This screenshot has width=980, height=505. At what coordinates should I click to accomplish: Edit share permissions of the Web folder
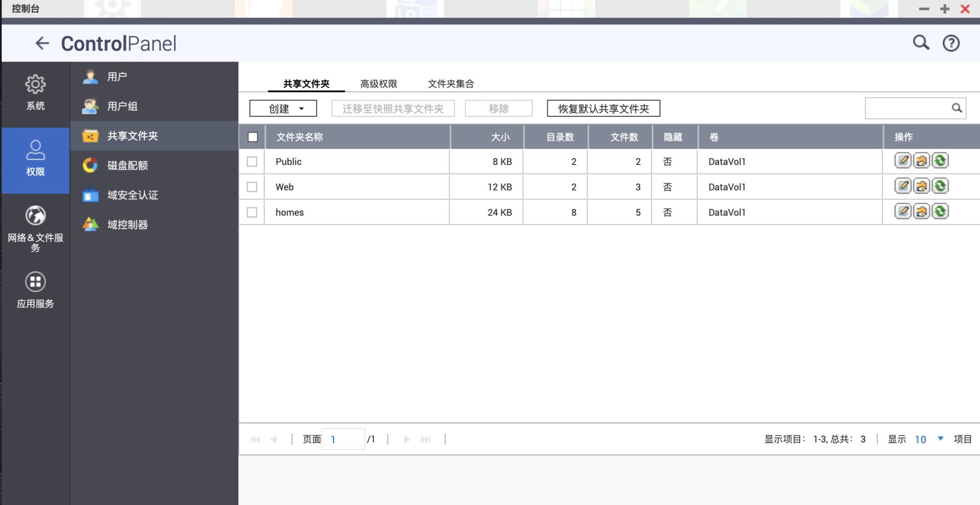pos(921,186)
